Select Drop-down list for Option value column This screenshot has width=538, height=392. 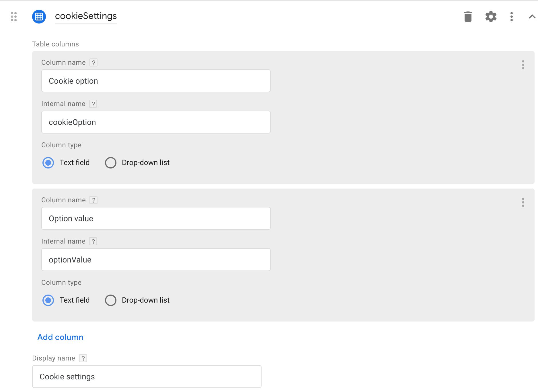point(111,300)
